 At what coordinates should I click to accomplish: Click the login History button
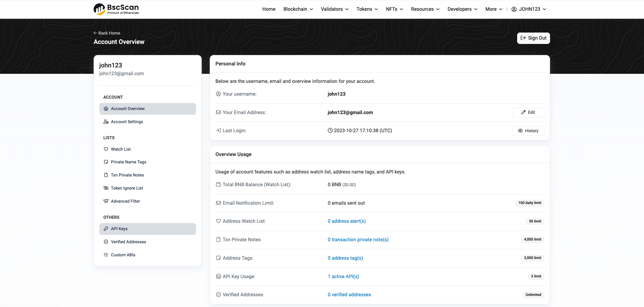click(x=528, y=131)
